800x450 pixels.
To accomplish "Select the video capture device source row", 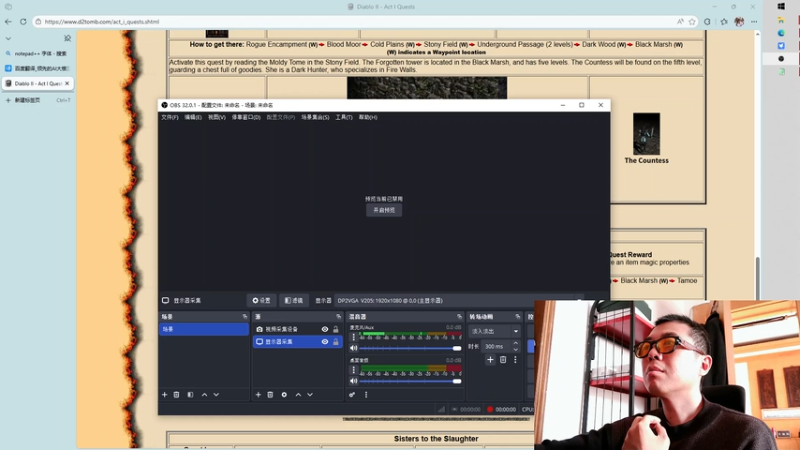I will 297,329.
